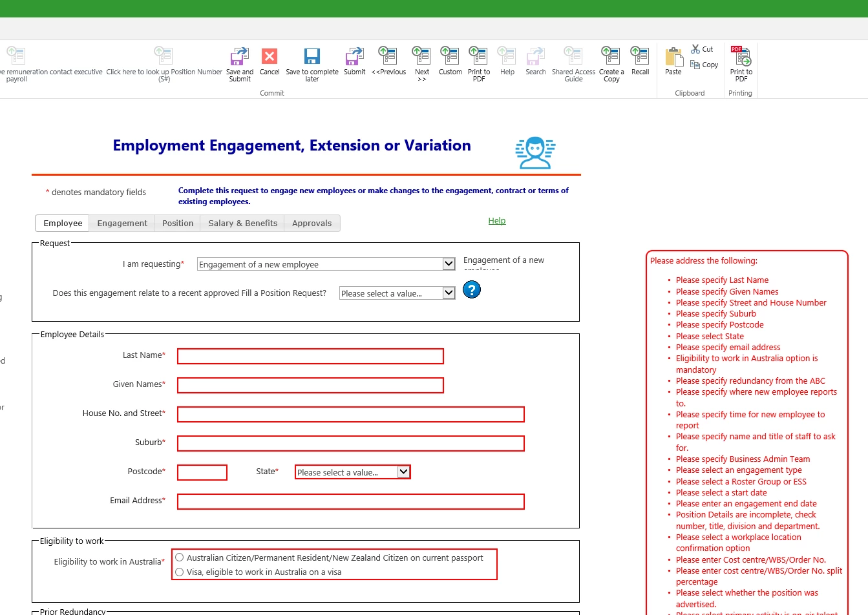
Task: Click the Given Names input field
Action: coord(310,385)
